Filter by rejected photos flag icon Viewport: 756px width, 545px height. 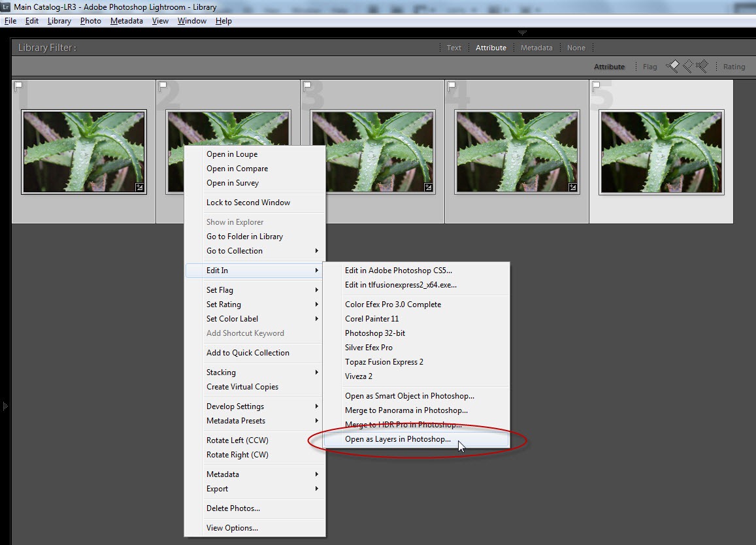click(702, 66)
